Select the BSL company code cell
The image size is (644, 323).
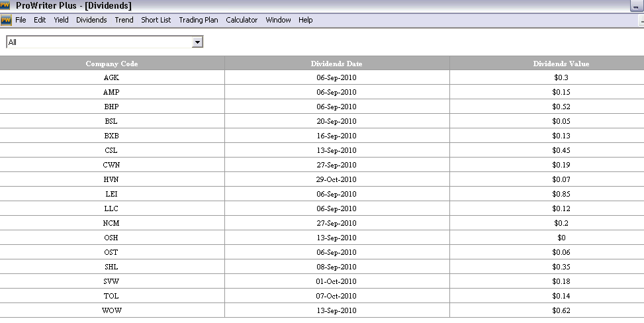click(x=112, y=121)
